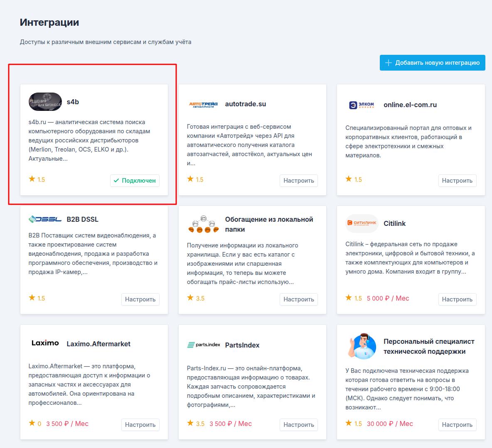The height and width of the screenshot is (448, 492).
Task: Configure the PartsIndex integration
Action: [299, 425]
